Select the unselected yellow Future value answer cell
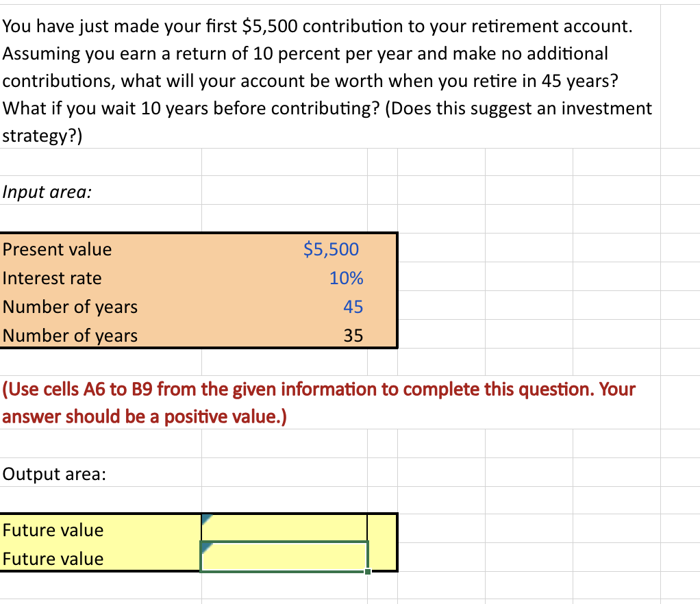 pos(284,528)
